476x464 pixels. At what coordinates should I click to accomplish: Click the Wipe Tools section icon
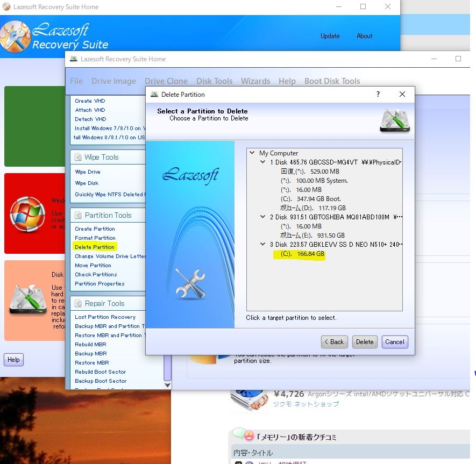[x=79, y=157]
